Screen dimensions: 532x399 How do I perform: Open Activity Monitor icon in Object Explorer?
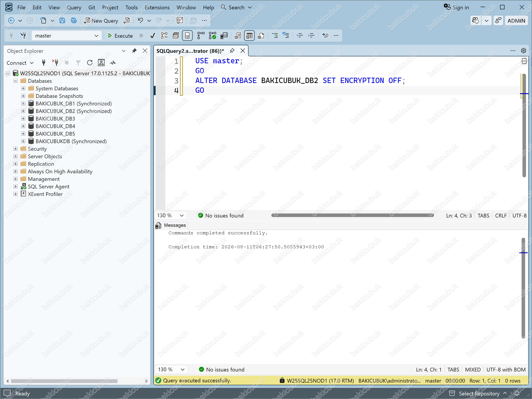tap(113, 63)
